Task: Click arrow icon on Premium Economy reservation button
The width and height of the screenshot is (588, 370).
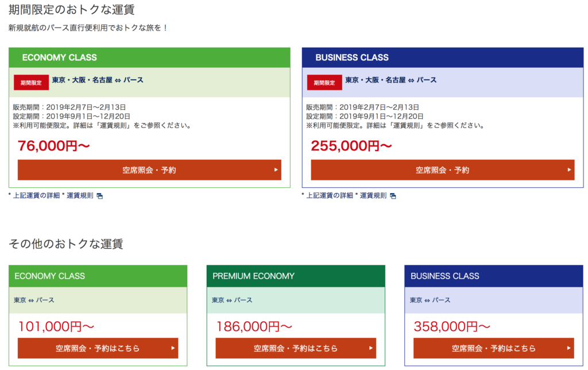Action: click(x=371, y=348)
